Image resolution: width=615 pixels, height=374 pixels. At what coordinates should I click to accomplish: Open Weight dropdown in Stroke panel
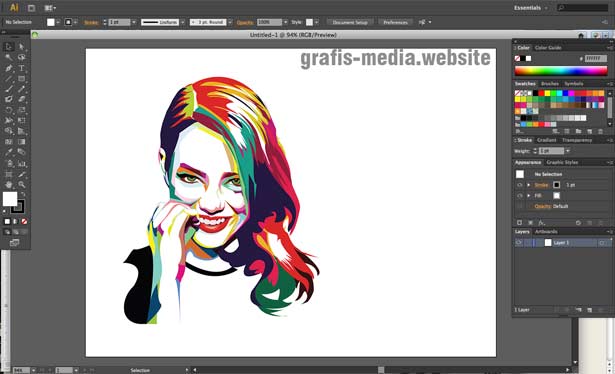568,151
